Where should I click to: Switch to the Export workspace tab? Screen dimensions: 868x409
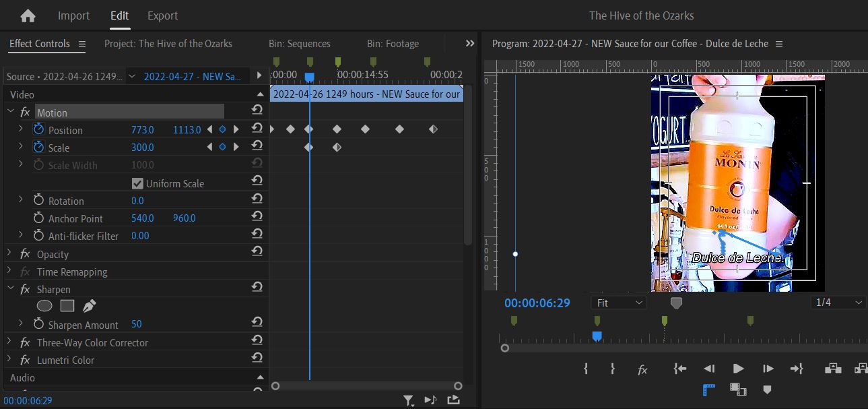click(162, 15)
